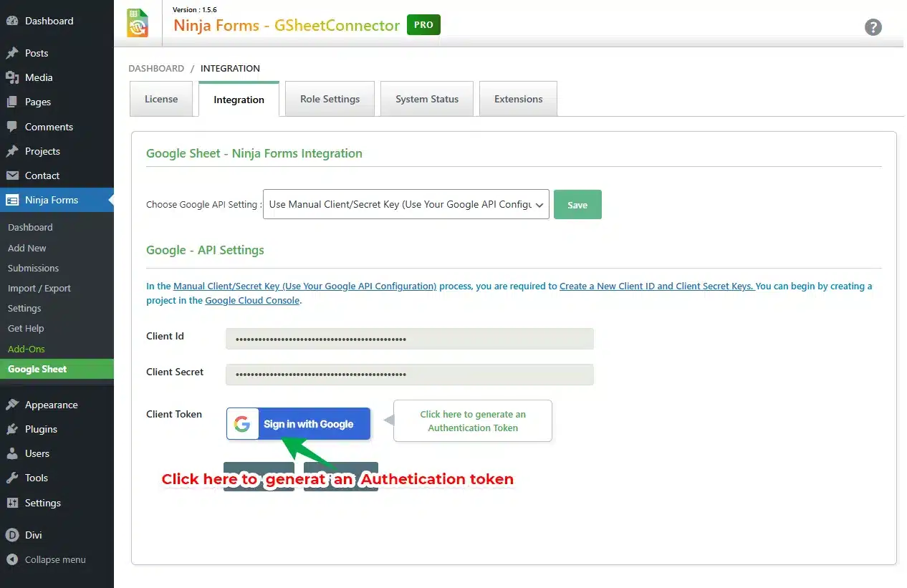This screenshot has height=588, width=907.
Task: Click the Sign in with Google button
Action: coord(299,424)
